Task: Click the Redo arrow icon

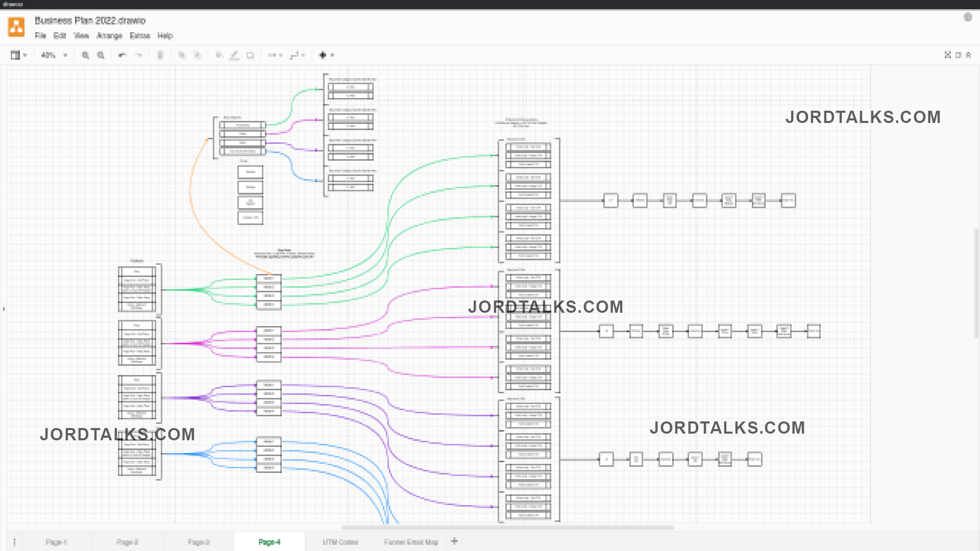Action: 138,55
